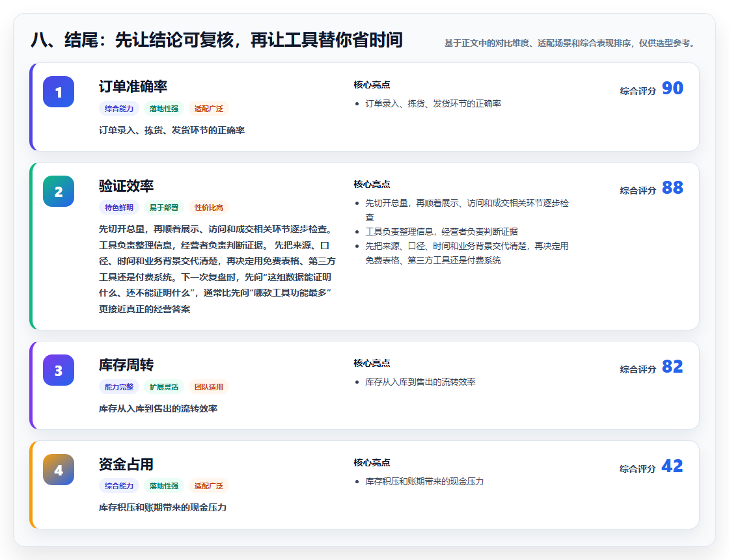Image resolution: width=729 pixels, height=560 pixels.
Task: Click description under 资金占用 tags
Action: [162, 507]
